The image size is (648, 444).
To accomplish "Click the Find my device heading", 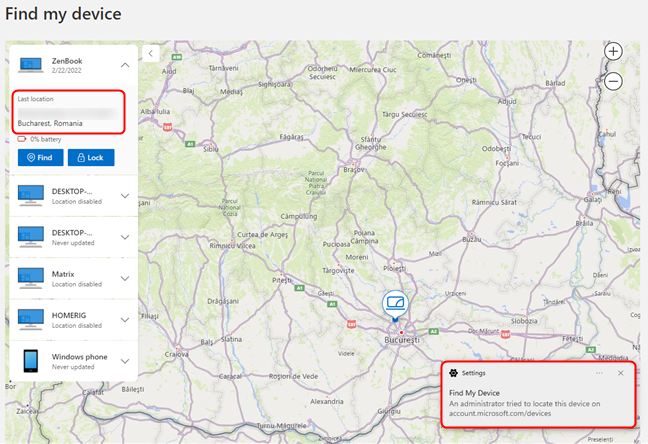I will 63,14.
